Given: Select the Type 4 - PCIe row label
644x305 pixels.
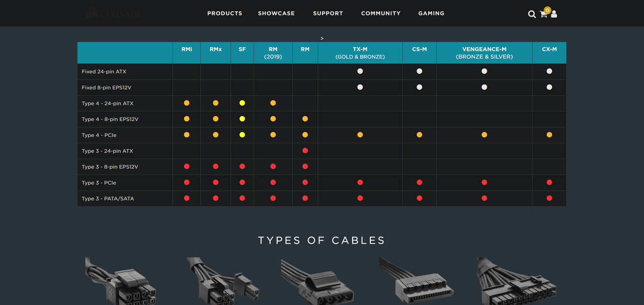Looking at the screenshot, I should (x=99, y=135).
